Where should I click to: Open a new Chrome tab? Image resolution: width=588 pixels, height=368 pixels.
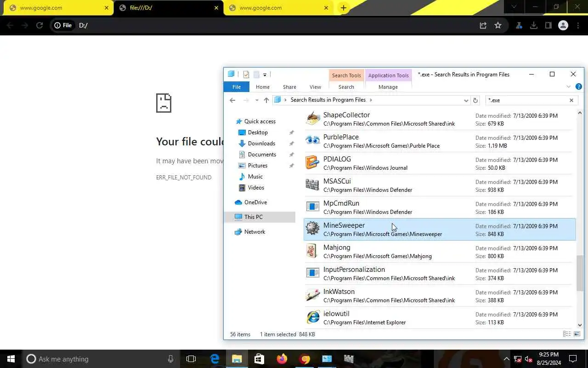pyautogui.click(x=343, y=8)
